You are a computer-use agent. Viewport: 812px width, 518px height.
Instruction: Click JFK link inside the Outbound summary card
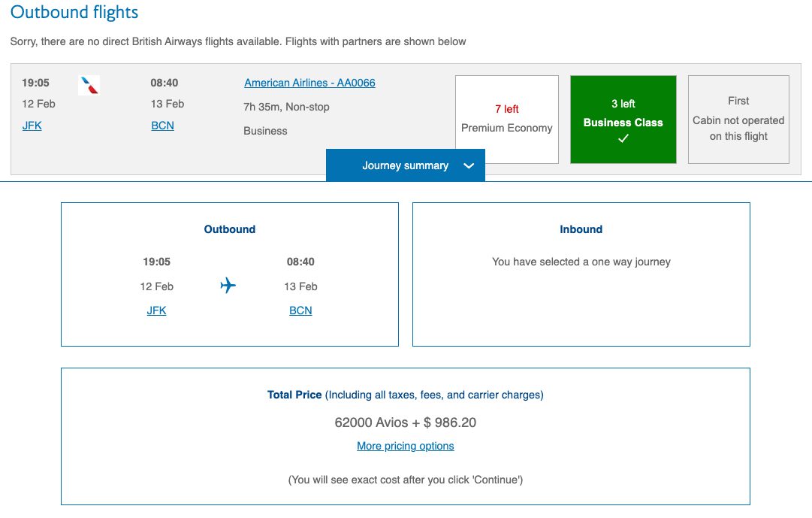(x=156, y=310)
